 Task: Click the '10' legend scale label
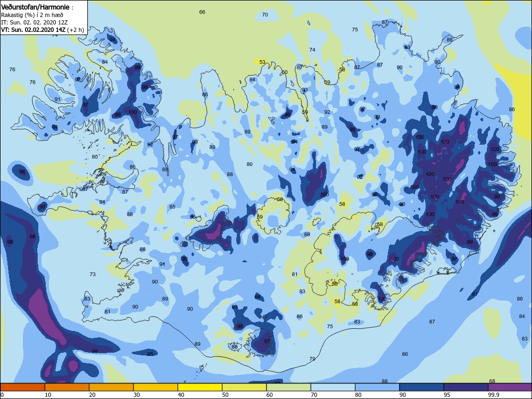coord(48,395)
